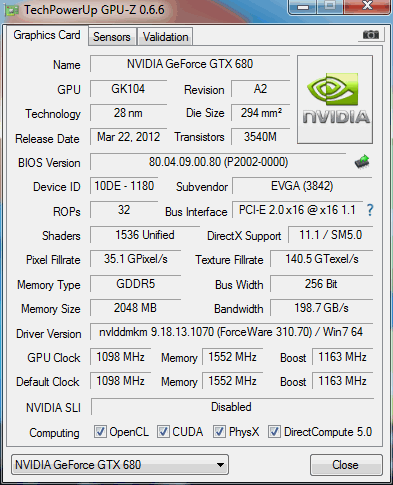
Task: Click the NVIDIA SLI Disabled field
Action: coord(232,407)
